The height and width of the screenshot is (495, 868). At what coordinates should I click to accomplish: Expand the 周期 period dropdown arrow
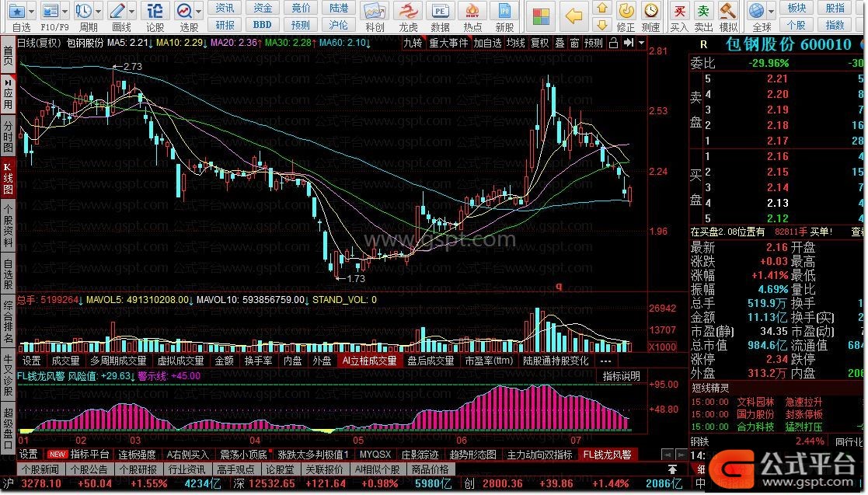99,11
